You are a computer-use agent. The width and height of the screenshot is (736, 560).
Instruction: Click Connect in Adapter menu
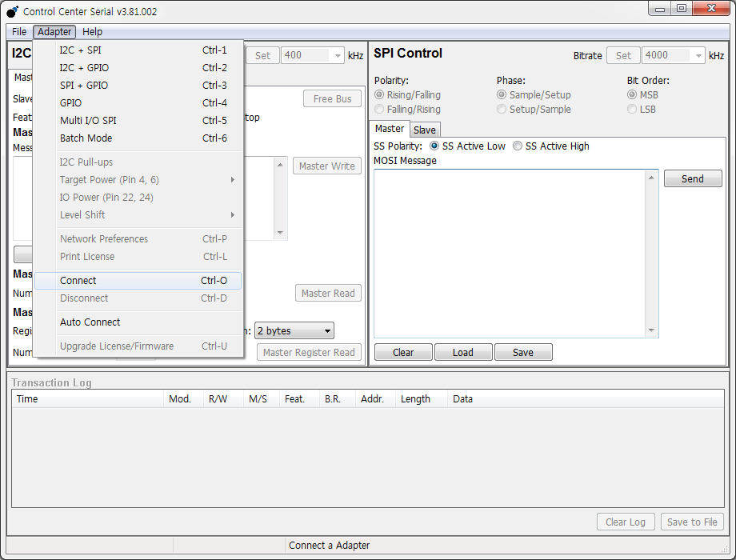point(138,281)
